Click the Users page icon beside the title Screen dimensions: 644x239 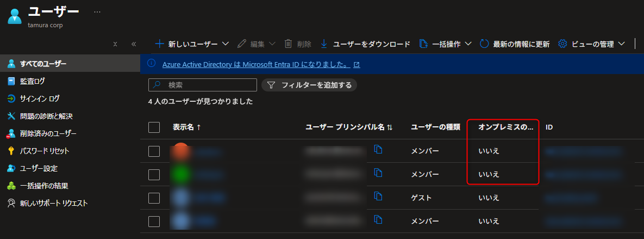14,16
